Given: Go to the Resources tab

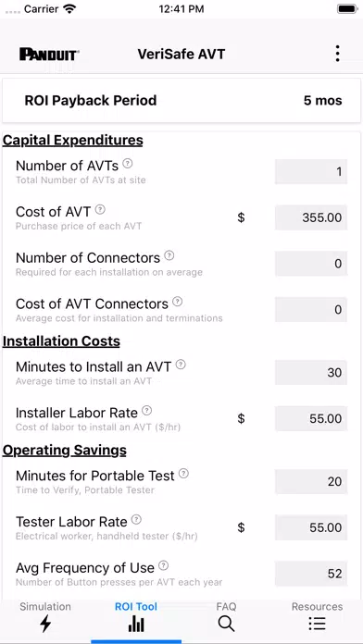Looking at the screenshot, I should click(x=317, y=618).
